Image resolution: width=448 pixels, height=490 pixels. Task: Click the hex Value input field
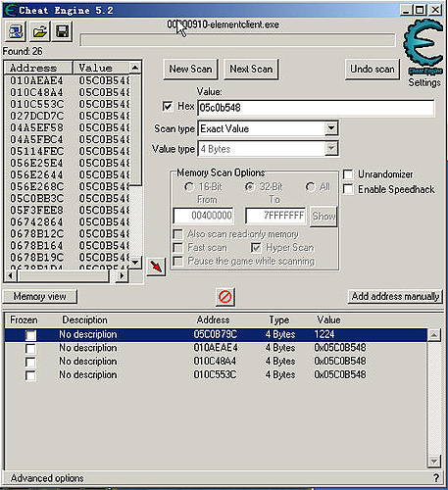pos(316,108)
